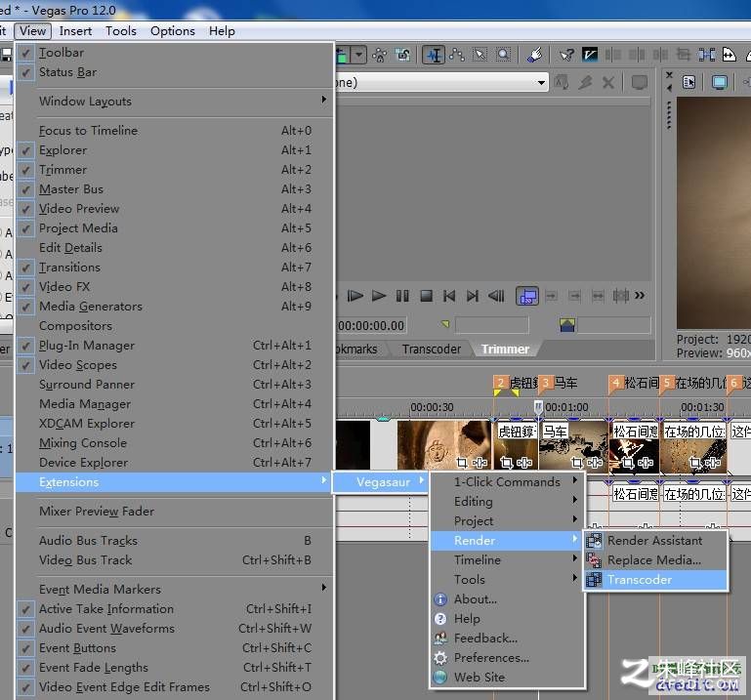Select Audio Bus Tracks menu item
The width and height of the screenshot is (751, 700).
[175, 541]
